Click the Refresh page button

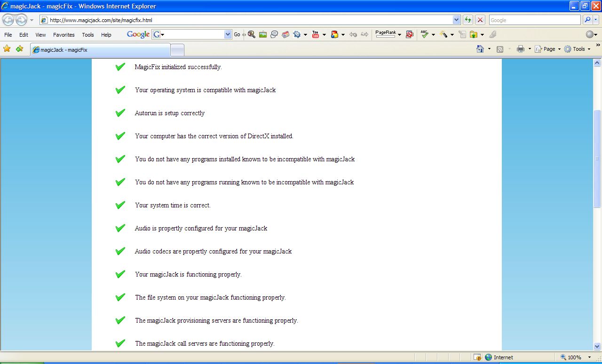pyautogui.click(x=468, y=20)
